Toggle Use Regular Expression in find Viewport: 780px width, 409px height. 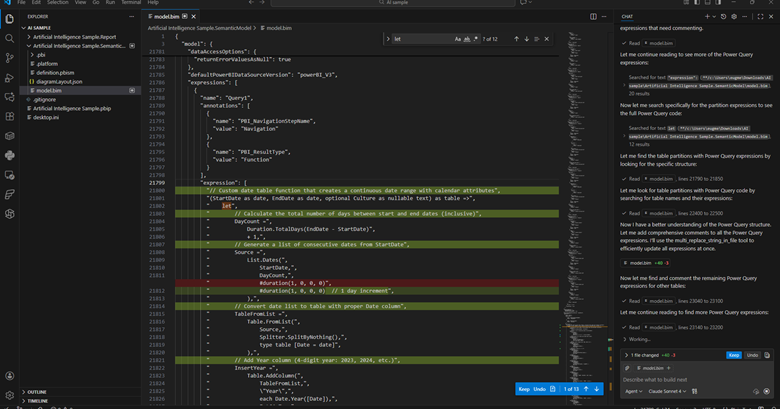point(476,39)
